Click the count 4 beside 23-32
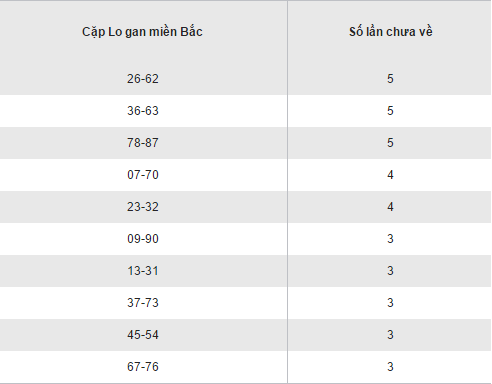The image size is (492, 384). [x=390, y=207]
